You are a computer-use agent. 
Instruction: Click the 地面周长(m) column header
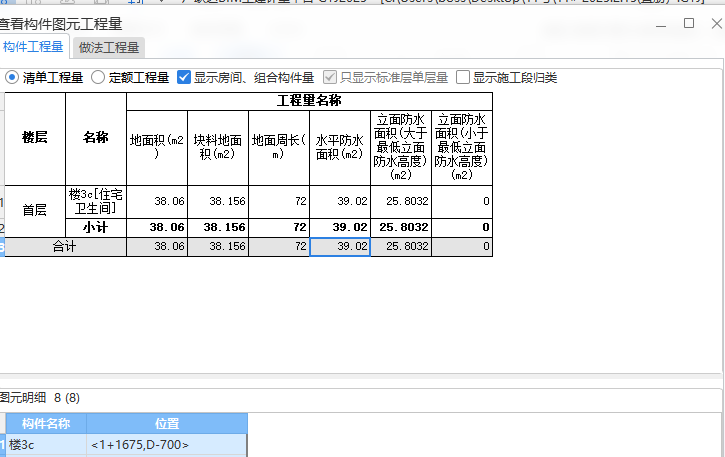point(279,148)
